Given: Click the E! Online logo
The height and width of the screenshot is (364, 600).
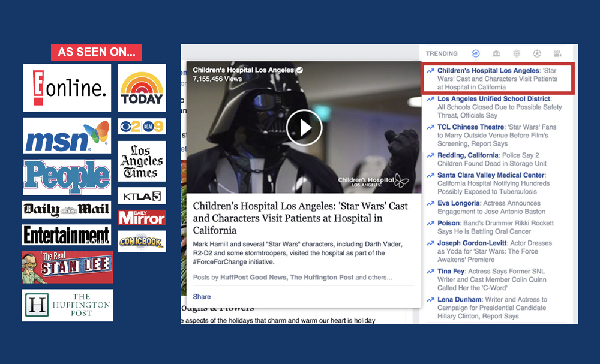Looking at the screenshot, I should click(x=67, y=88).
